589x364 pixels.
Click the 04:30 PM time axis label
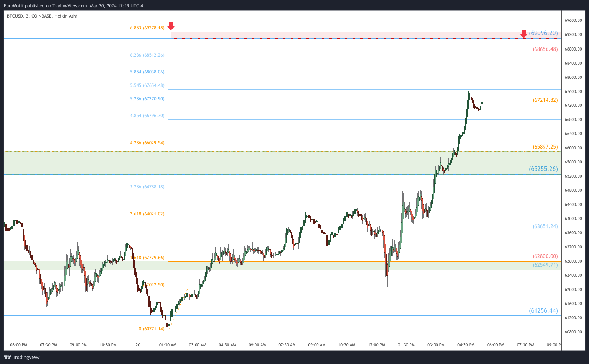(466, 345)
